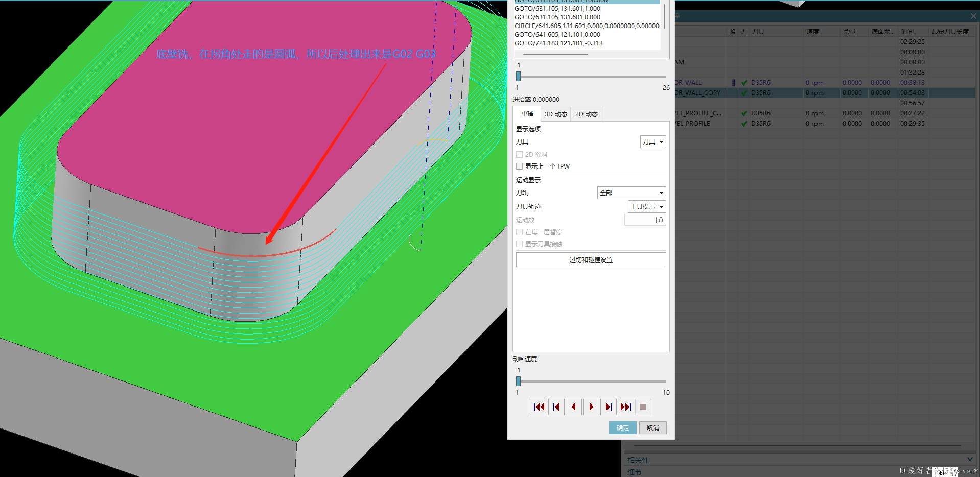980x477 pixels.
Task: Switch to the 2D 动态 tab
Action: tap(587, 114)
